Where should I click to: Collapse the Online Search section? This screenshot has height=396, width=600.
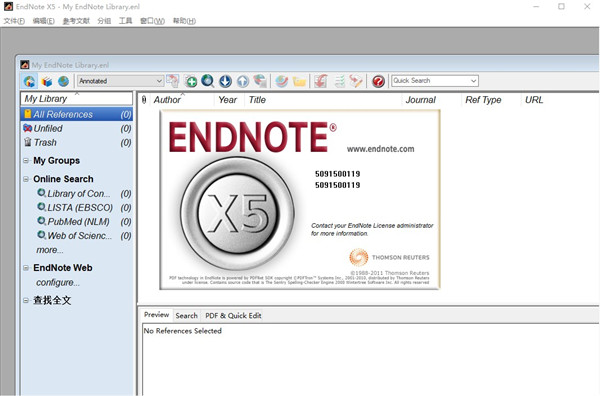pos(26,179)
